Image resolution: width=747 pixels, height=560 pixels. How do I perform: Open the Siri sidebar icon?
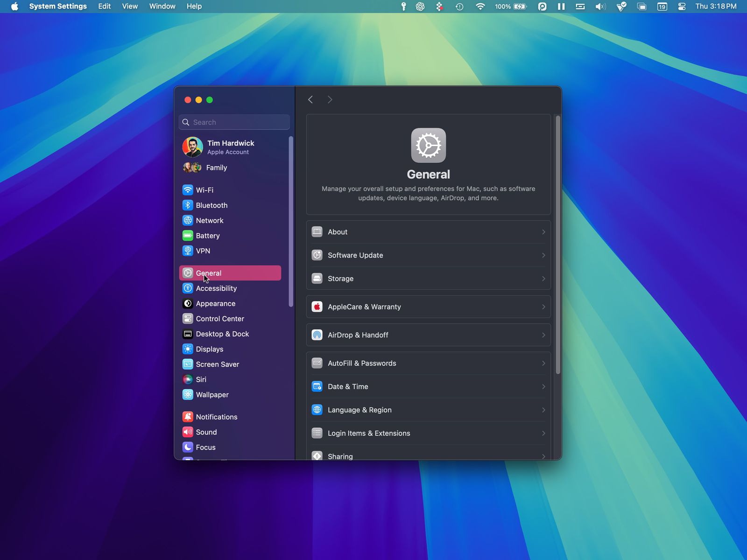coord(188,379)
